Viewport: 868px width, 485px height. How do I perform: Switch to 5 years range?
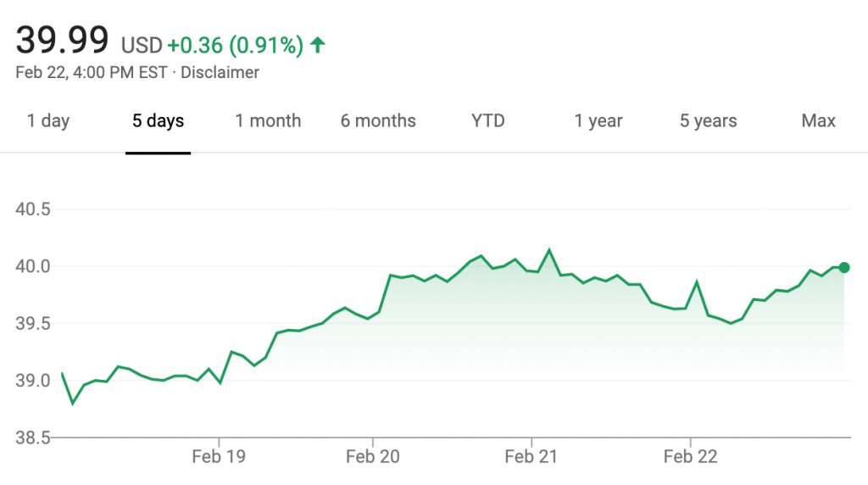pos(708,120)
